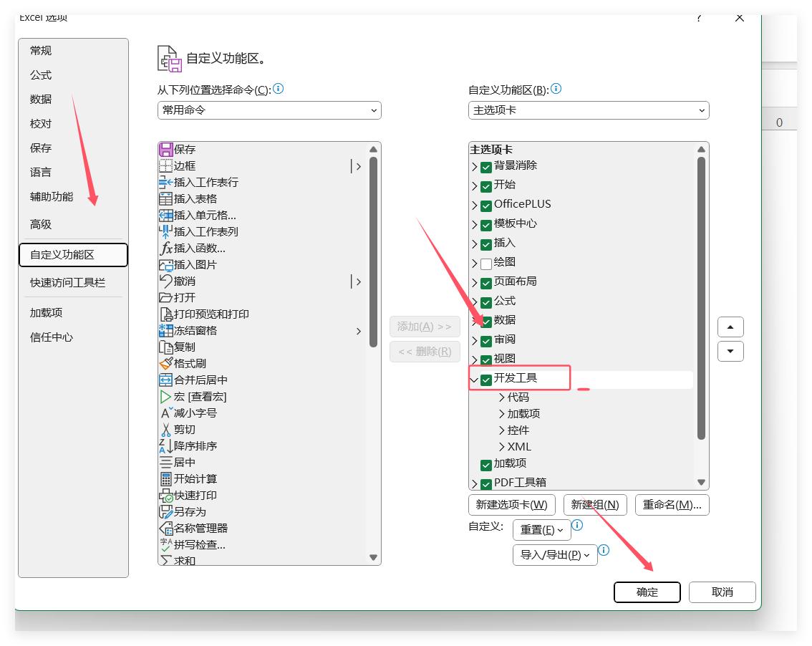Toggle the 页面布局 tab checkbox
This screenshot has height=646, width=812.
tap(485, 284)
